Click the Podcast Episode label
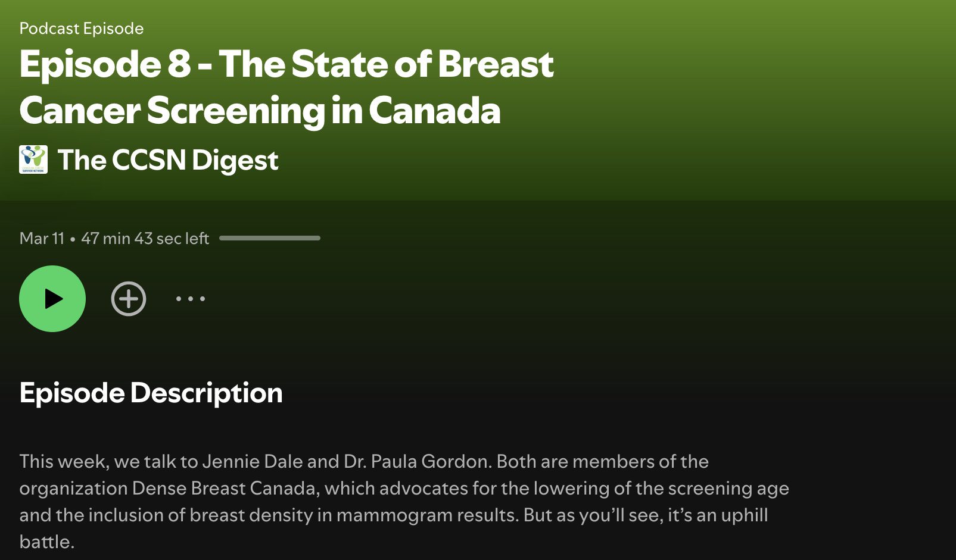The height and width of the screenshot is (560, 956). [x=82, y=29]
